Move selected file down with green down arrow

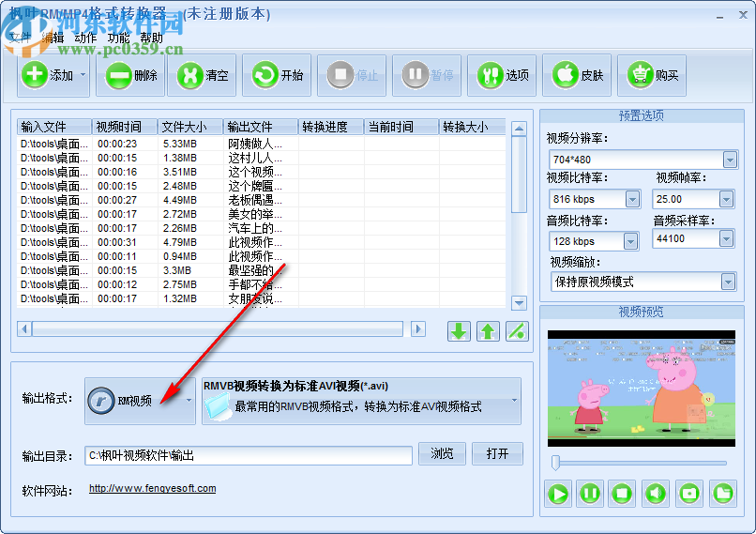(x=459, y=331)
